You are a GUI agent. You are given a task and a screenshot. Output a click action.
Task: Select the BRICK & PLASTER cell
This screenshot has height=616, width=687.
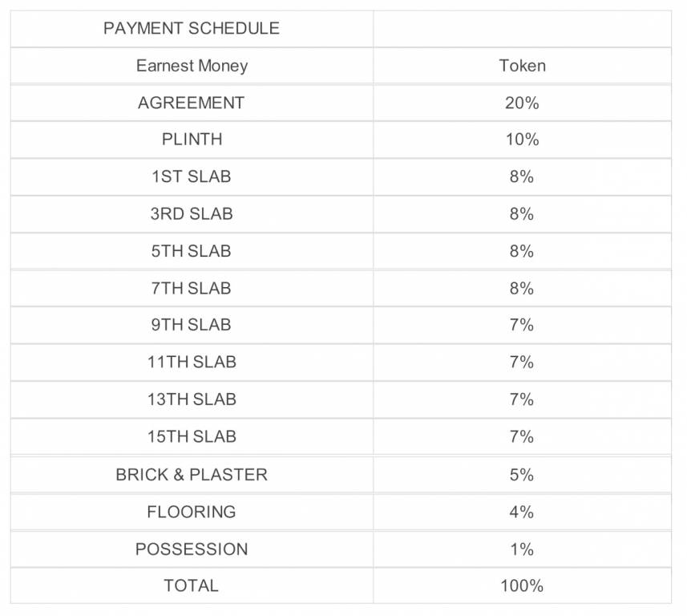(x=192, y=474)
